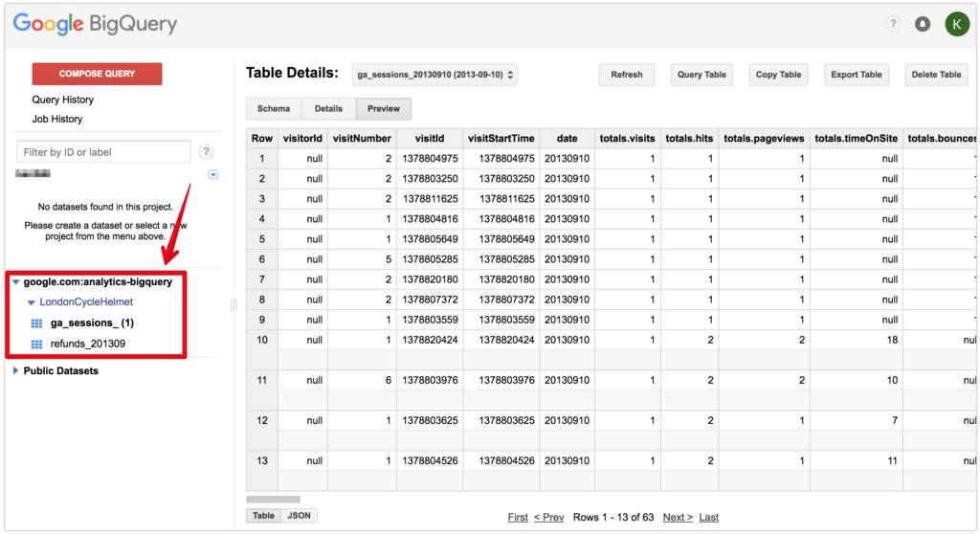The height and width of the screenshot is (534, 980).
Task: Click the LondonCycleHelmet dataset name
Action: (x=86, y=302)
